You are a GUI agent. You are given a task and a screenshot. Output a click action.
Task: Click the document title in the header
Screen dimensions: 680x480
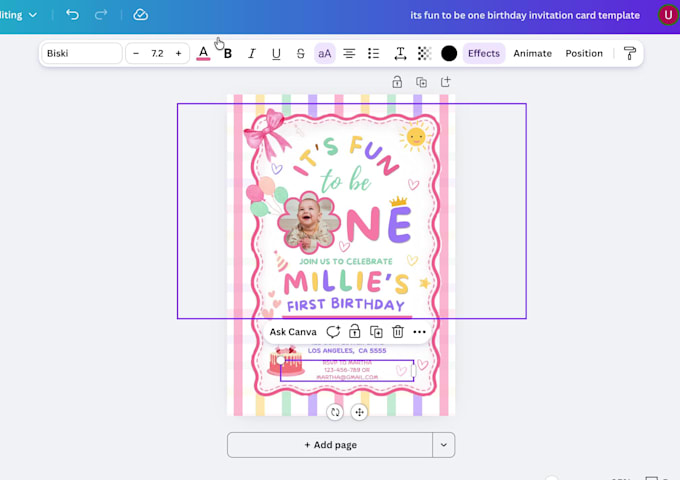pos(525,15)
